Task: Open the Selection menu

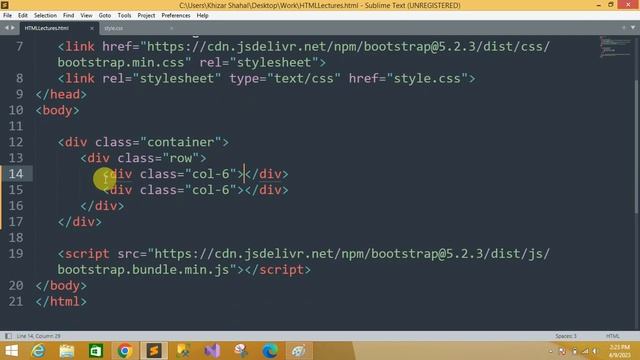Action: [x=45, y=16]
